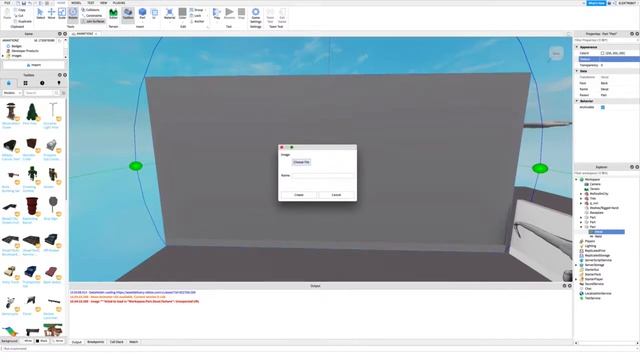Click the left green rotate handle
The width and height of the screenshot is (640, 360).
[x=136, y=166]
